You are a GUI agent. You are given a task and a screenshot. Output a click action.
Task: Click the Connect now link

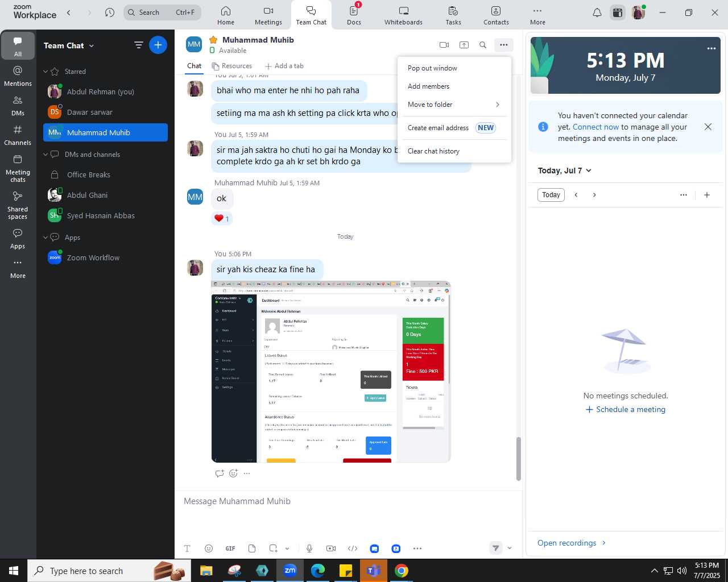click(x=595, y=127)
